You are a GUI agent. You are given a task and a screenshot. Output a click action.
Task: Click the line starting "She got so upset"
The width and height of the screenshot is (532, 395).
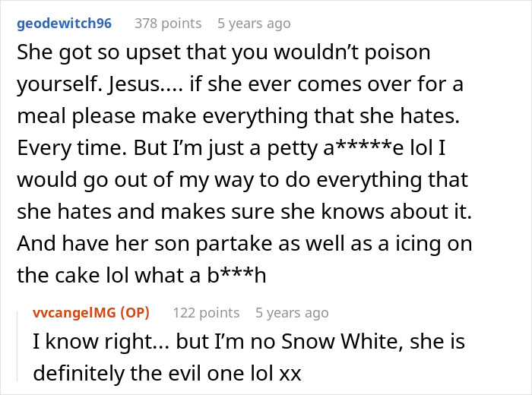223,53
